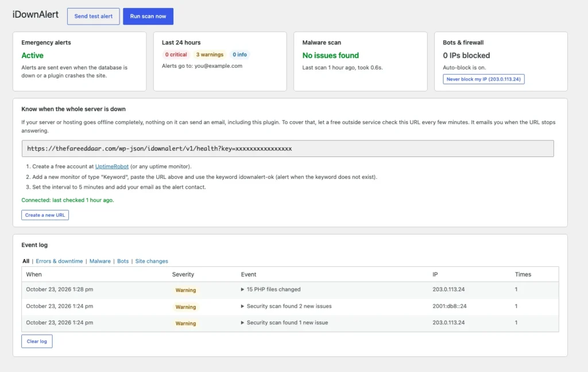
Task: Click the IP address 2001:db8::24
Action: 449,306
